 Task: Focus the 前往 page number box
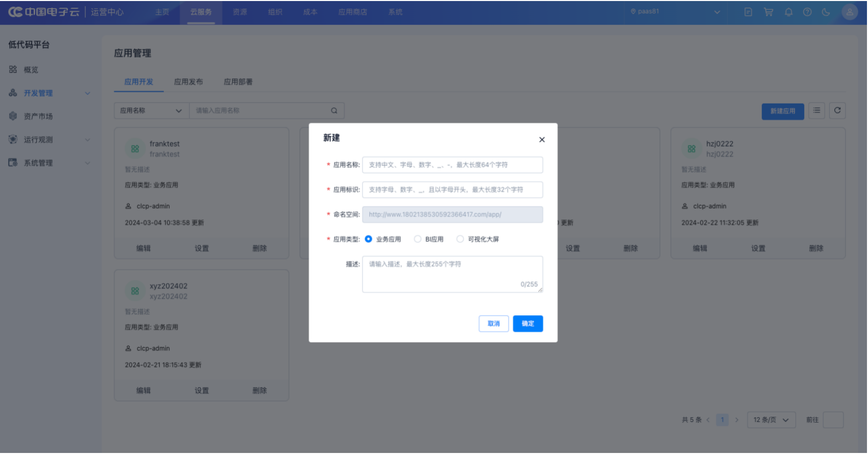[x=833, y=420]
